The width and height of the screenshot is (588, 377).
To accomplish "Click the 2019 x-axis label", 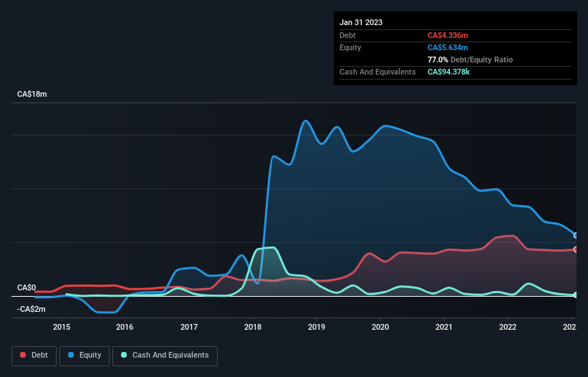I will point(317,327).
